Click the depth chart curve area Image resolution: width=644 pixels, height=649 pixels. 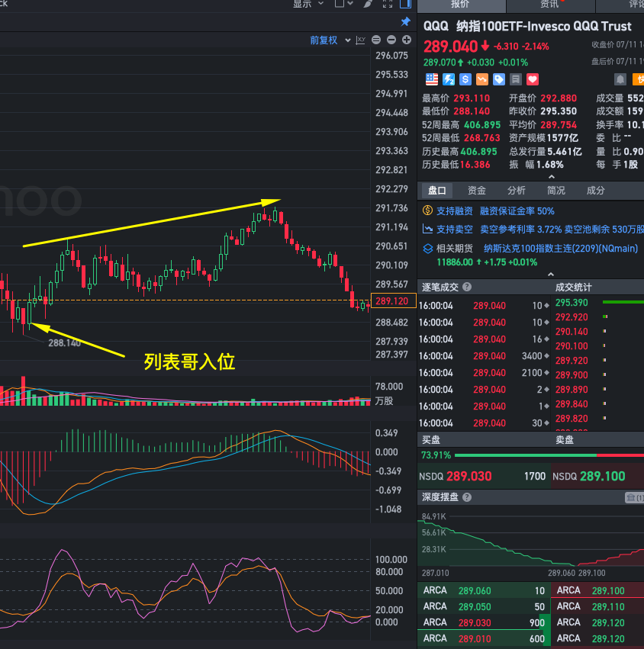point(530,540)
